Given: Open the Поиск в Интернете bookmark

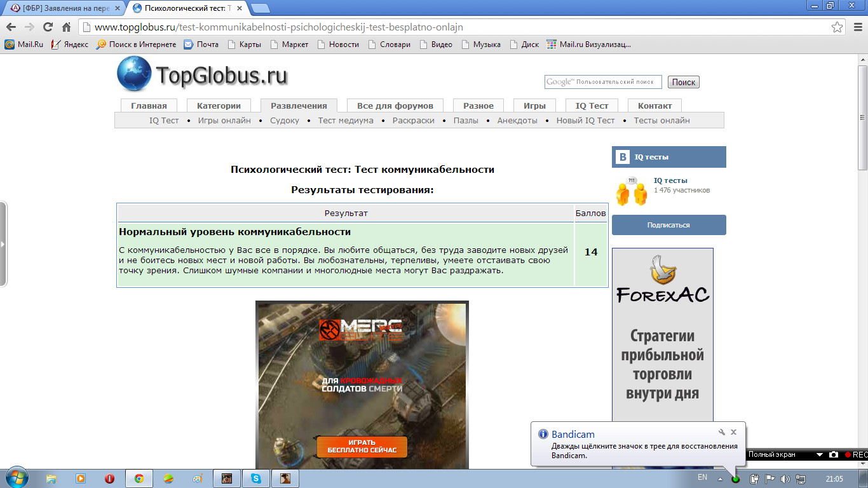Looking at the screenshot, I should point(137,44).
